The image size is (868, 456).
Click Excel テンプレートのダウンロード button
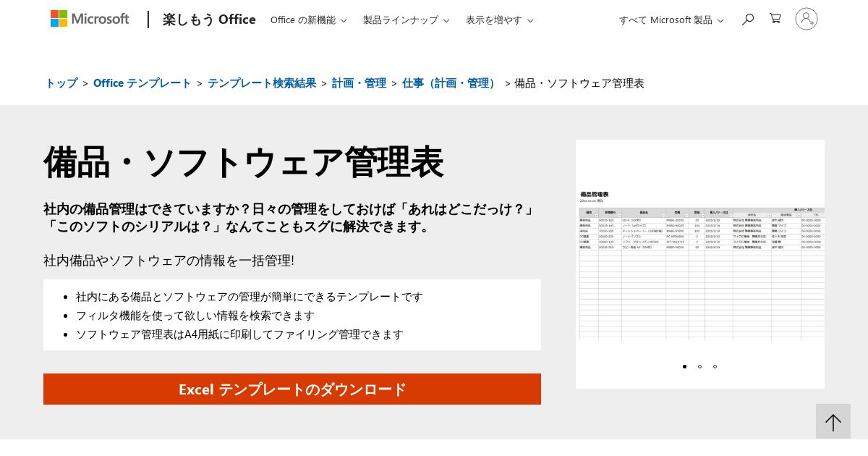point(292,389)
